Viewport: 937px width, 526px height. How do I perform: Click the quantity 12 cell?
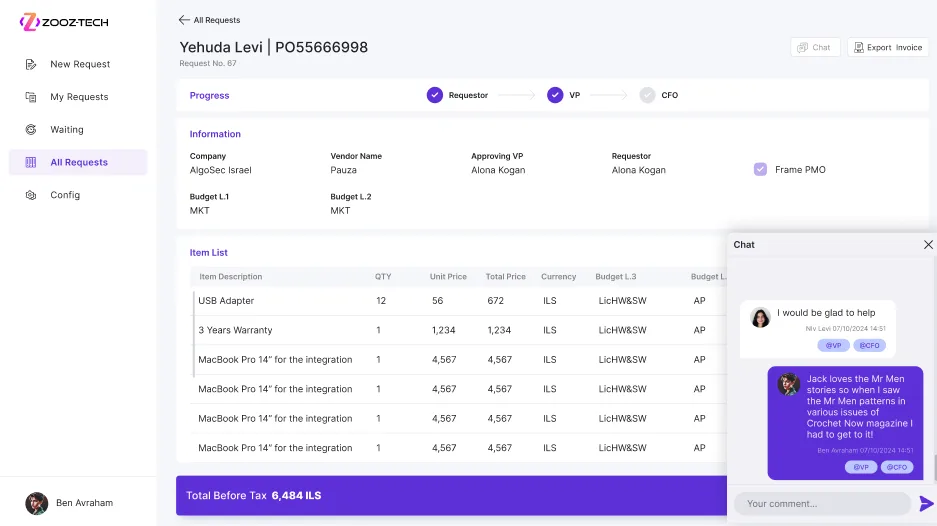point(381,301)
